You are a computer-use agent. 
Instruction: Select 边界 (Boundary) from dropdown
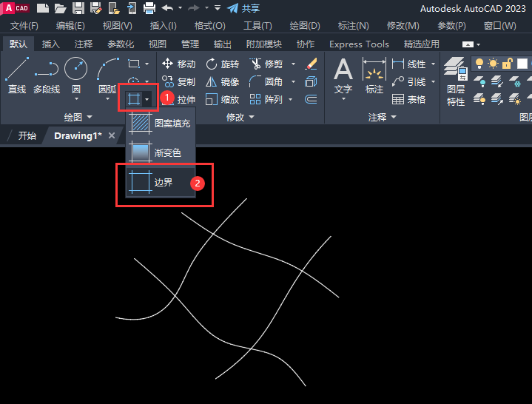click(161, 183)
